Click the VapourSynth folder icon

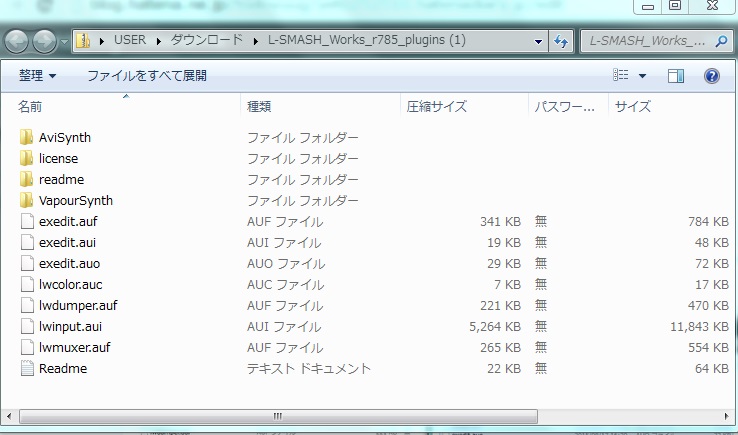[27, 200]
